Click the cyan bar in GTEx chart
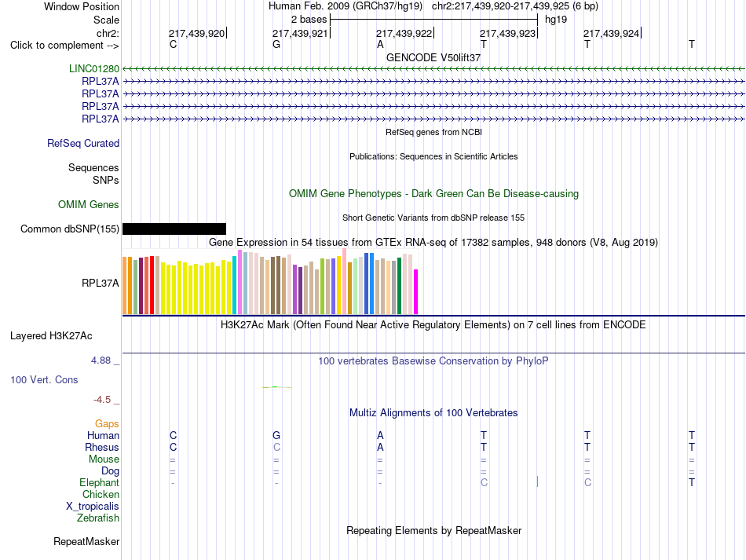 tap(235, 285)
